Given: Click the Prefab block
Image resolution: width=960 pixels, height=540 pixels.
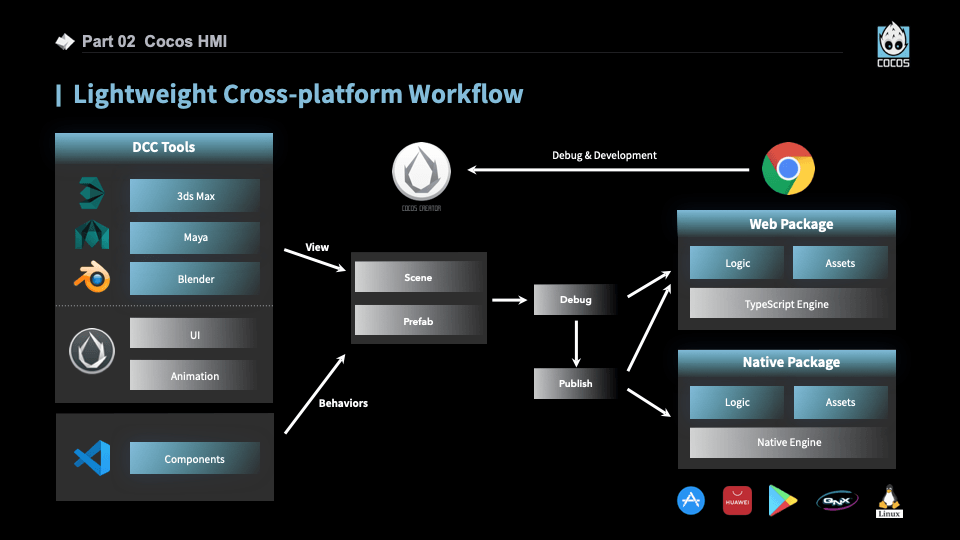Looking at the screenshot, I should tap(418, 320).
